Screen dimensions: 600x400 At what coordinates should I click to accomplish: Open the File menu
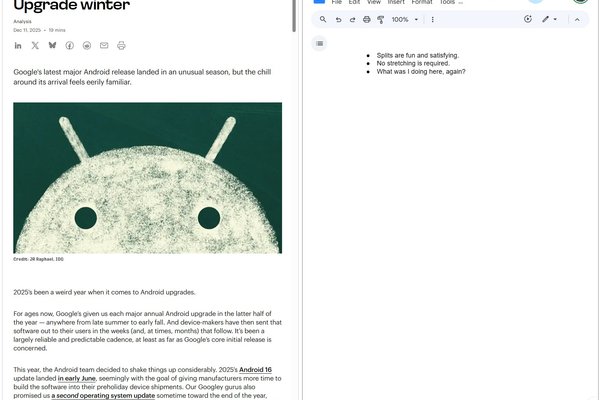tap(337, 2)
